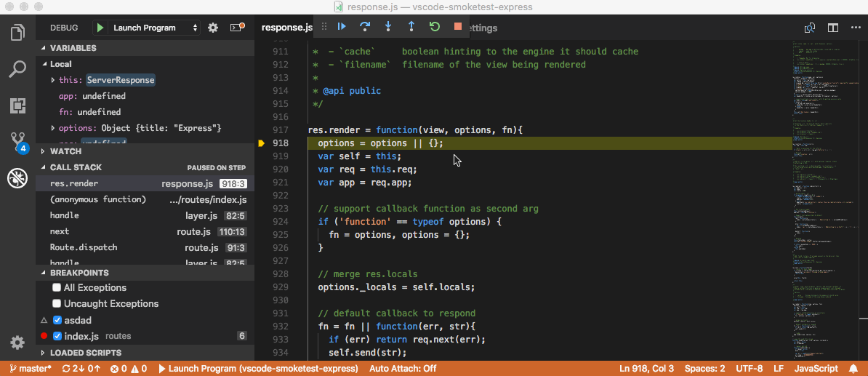
Task: Click Step Into debug arrow
Action: [388, 27]
